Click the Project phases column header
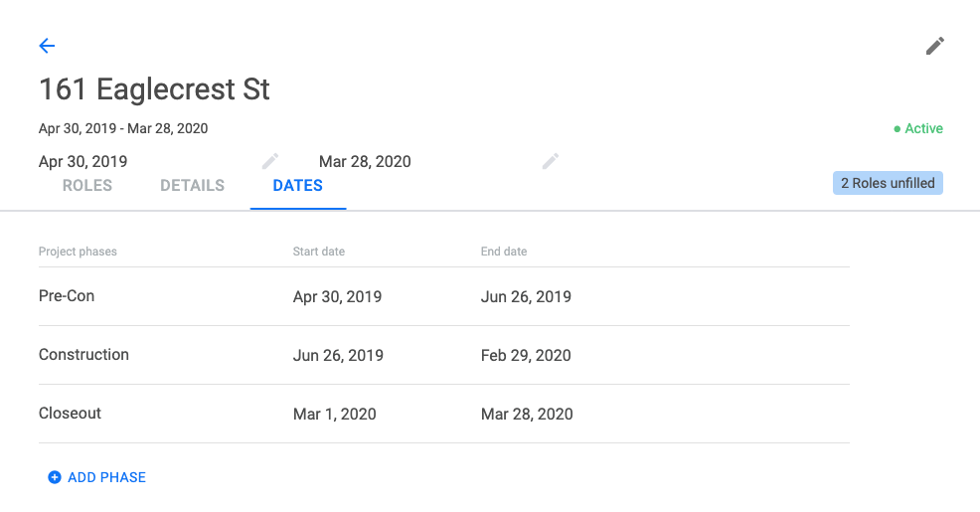 click(78, 252)
